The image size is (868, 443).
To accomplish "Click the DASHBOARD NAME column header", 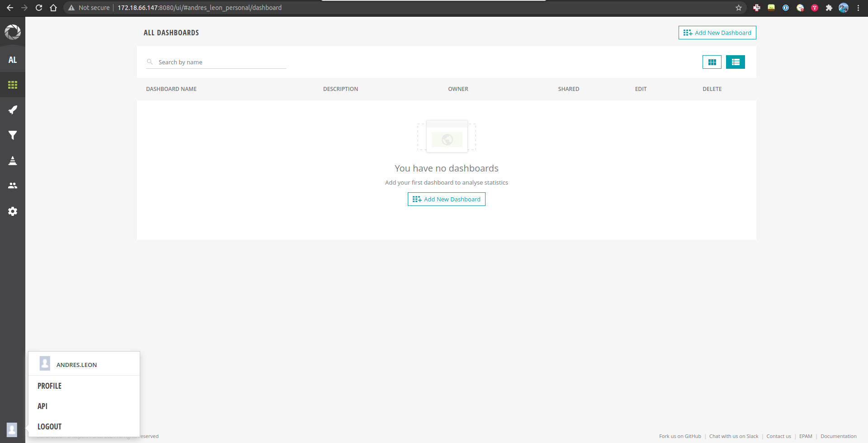I will tap(171, 89).
